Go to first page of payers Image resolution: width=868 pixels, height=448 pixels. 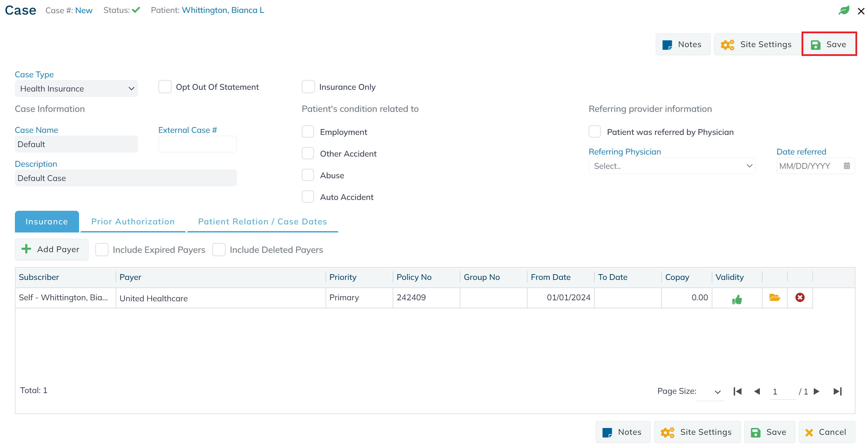pos(738,391)
